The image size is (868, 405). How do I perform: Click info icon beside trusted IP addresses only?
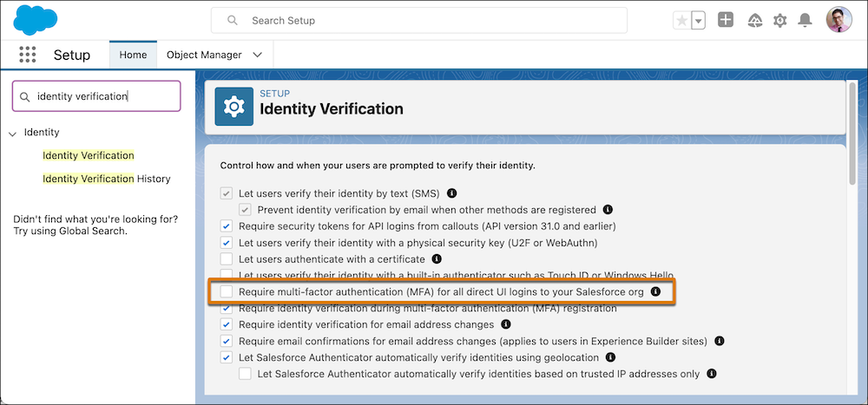tap(712, 374)
